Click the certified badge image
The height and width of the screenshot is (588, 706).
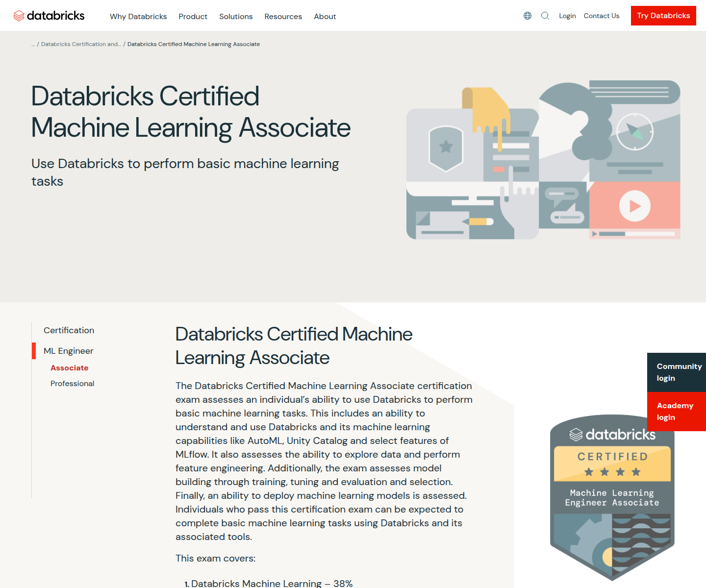tap(612, 497)
